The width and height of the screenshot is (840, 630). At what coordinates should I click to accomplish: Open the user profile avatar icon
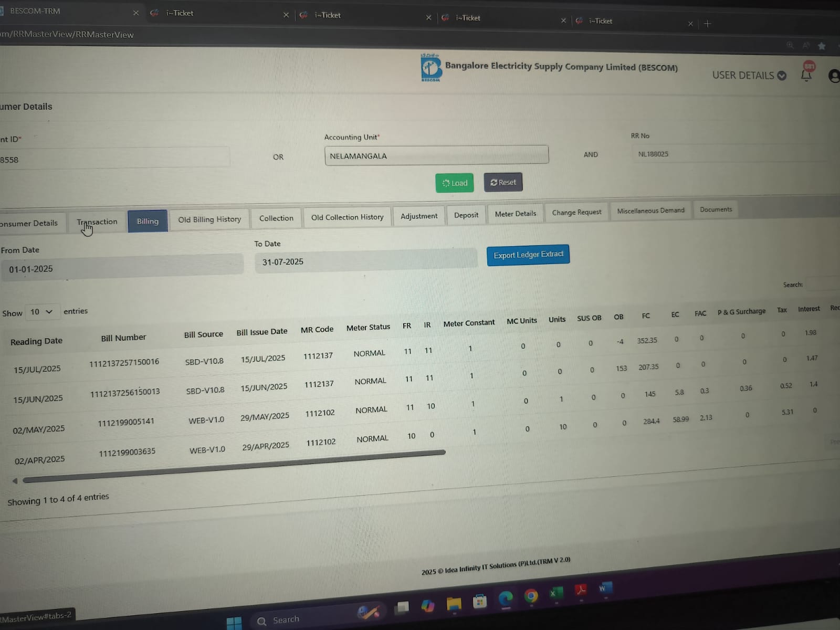834,76
